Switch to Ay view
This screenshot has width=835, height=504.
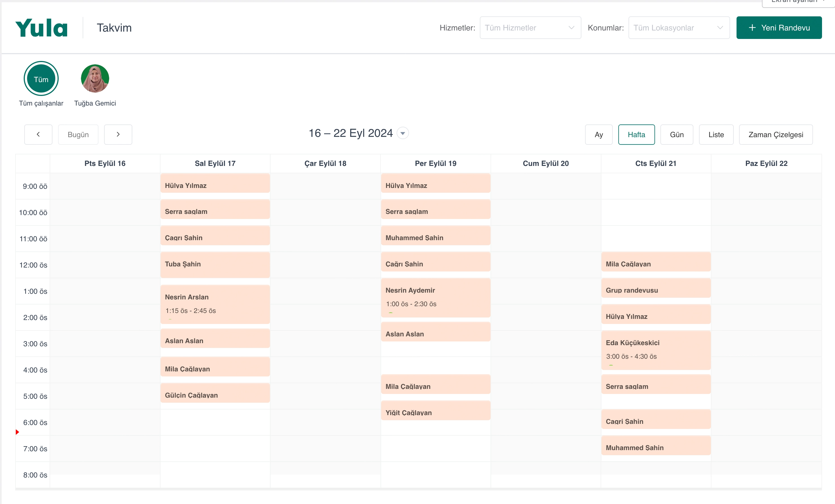click(598, 135)
